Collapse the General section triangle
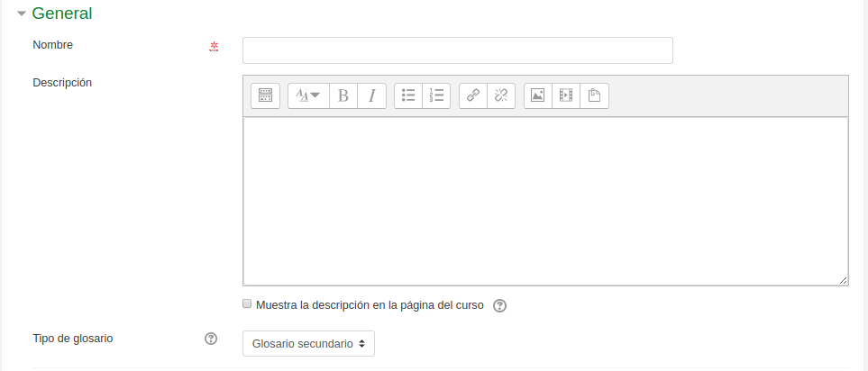Viewport: 868px width, 371px height. coord(22,14)
